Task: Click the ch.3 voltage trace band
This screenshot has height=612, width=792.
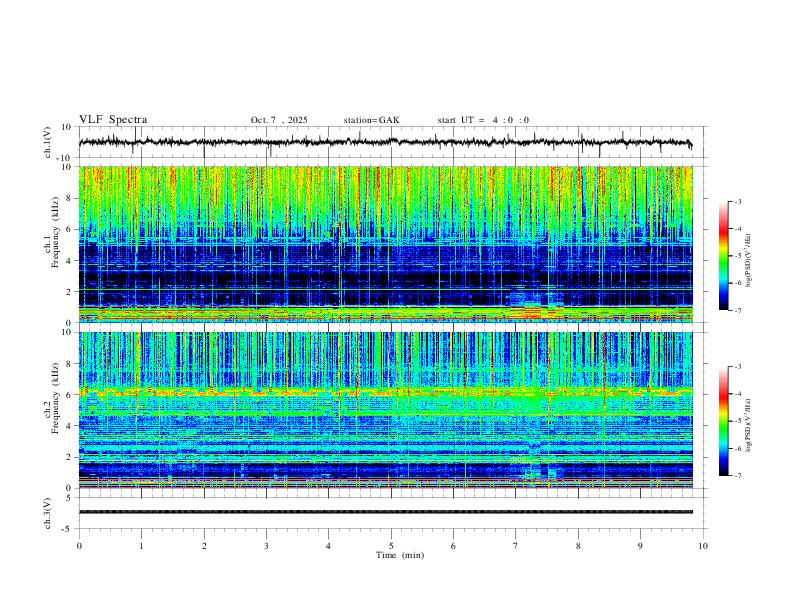Action: tap(385, 512)
